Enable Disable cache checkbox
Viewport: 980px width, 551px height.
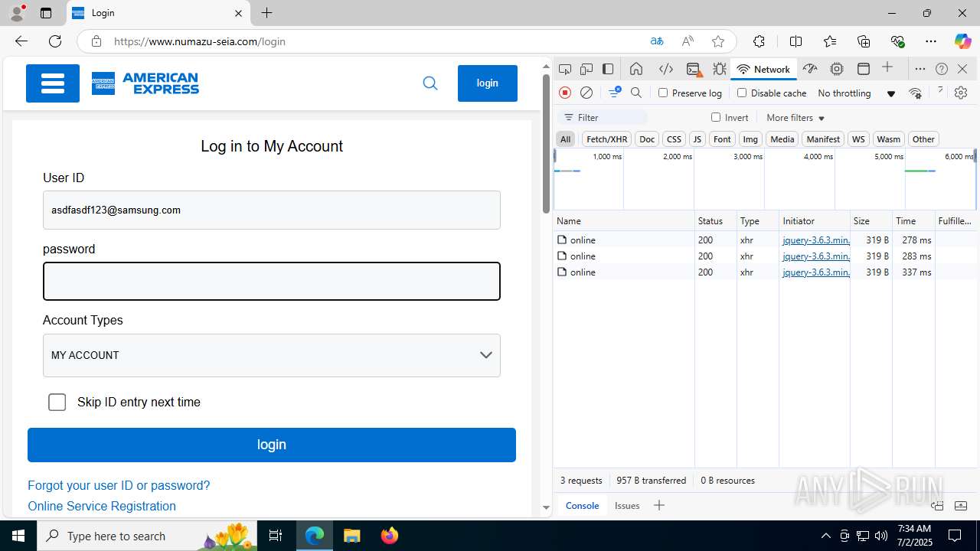[742, 93]
